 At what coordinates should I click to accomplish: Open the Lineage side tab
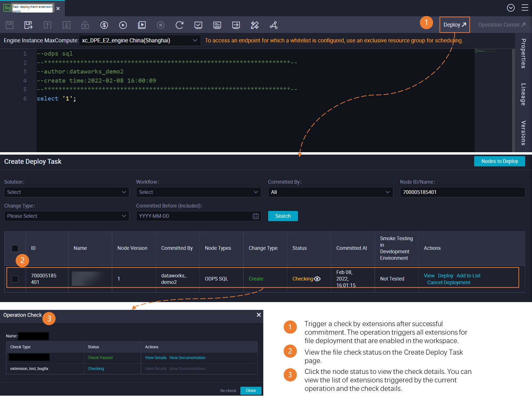tap(524, 94)
